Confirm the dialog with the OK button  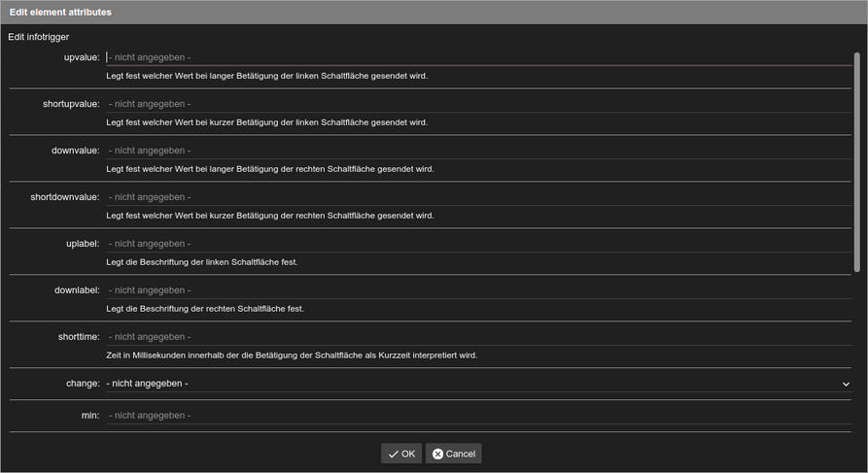click(401, 454)
